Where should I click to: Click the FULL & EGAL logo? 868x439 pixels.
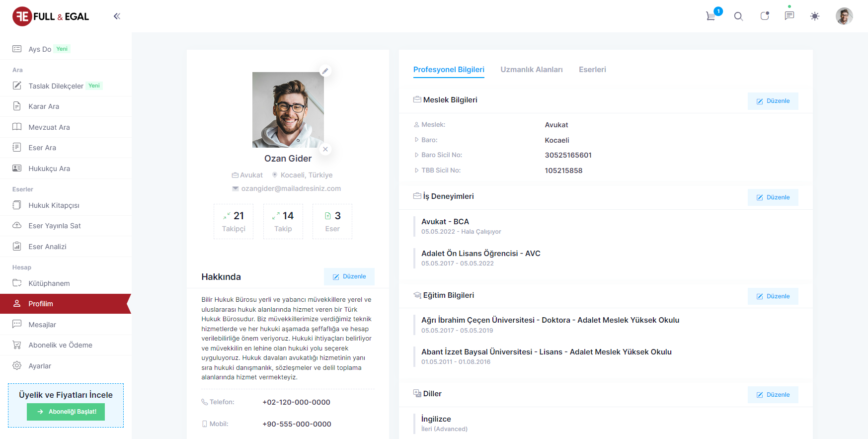tap(51, 16)
